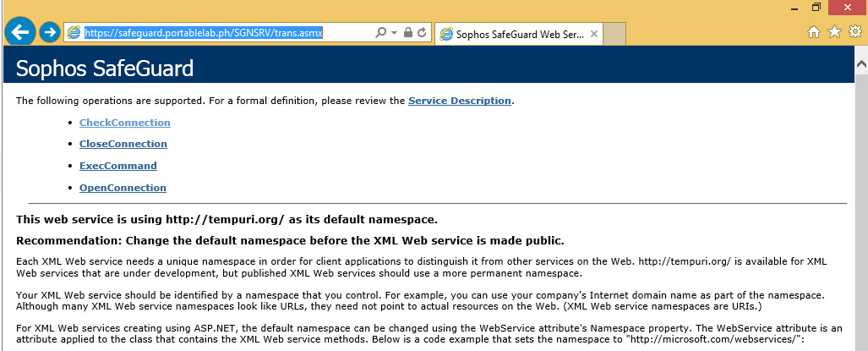
Task: Close the Sophos SafeGuard Web Service tab
Action: pos(594,34)
